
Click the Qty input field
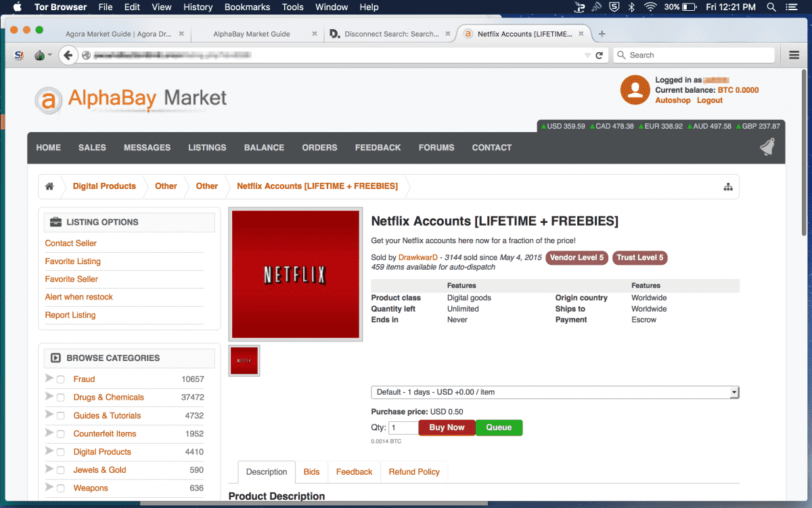coord(403,428)
